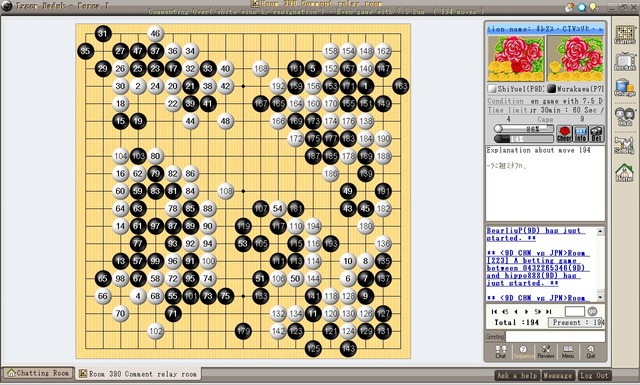
Task: Switch to the Chatting Room tab
Action: (38, 373)
